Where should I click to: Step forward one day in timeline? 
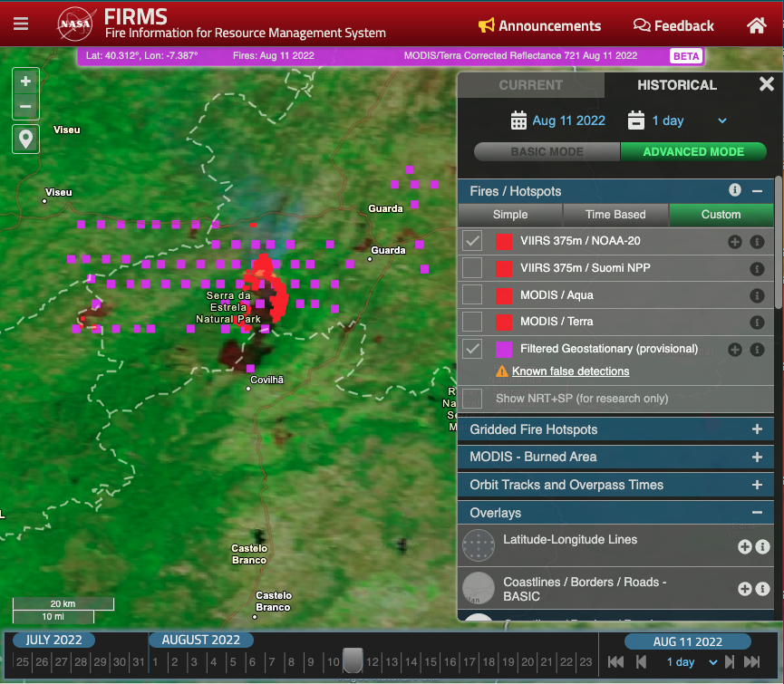pos(730,662)
